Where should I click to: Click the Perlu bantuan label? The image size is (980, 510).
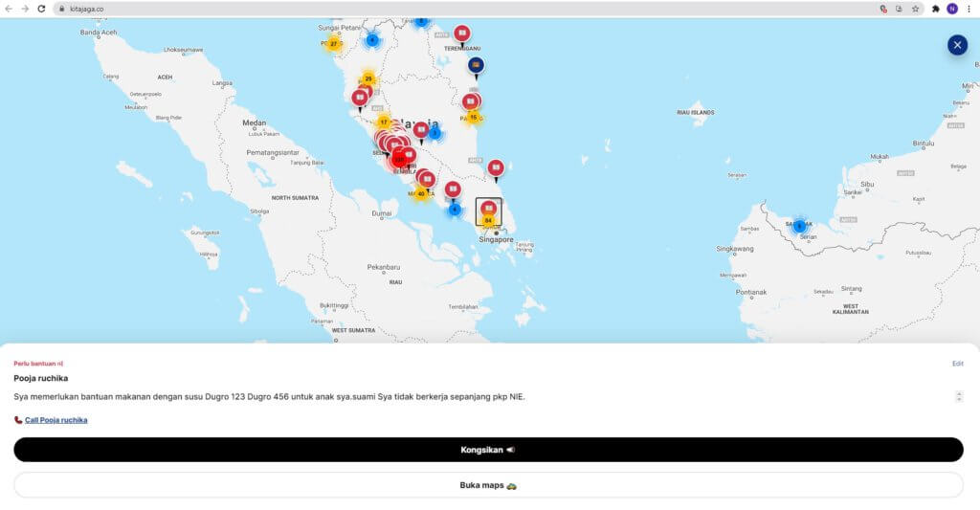coord(38,364)
